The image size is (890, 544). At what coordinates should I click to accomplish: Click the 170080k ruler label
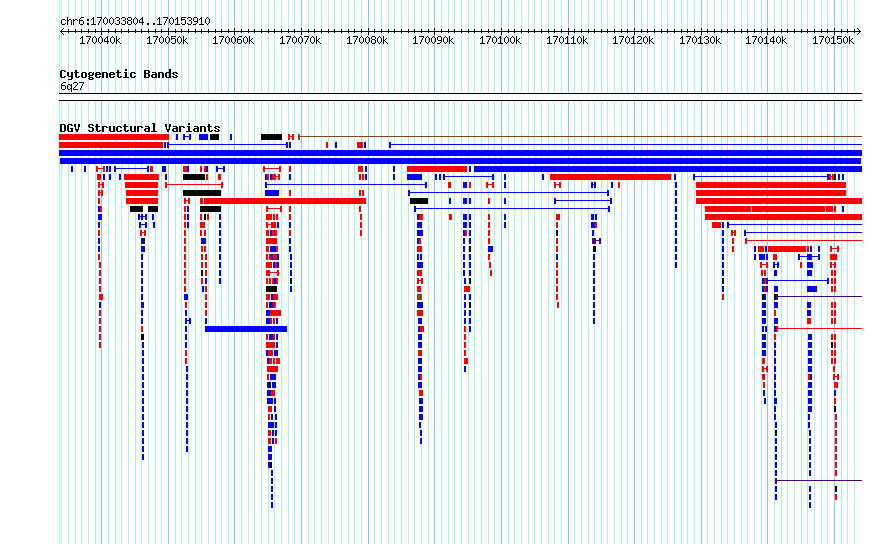pyautogui.click(x=367, y=40)
